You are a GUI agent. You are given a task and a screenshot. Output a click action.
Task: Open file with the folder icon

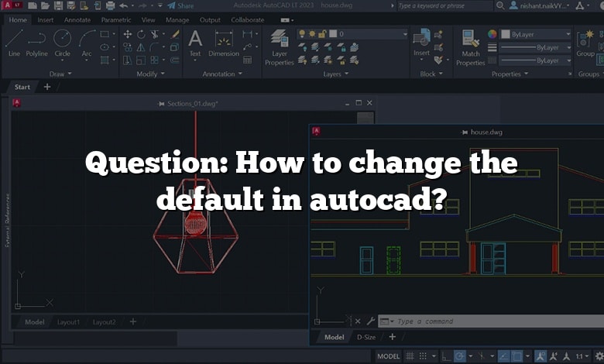[45, 5]
